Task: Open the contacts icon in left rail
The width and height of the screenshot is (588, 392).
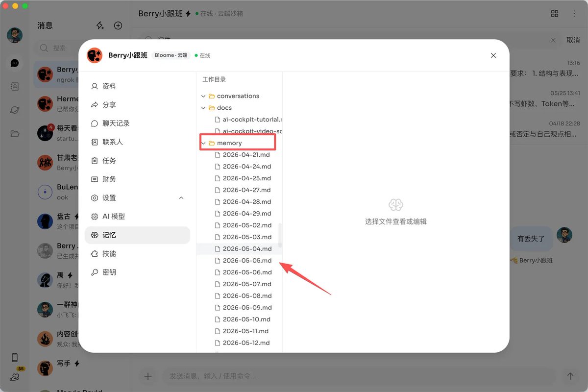Action: [x=15, y=86]
